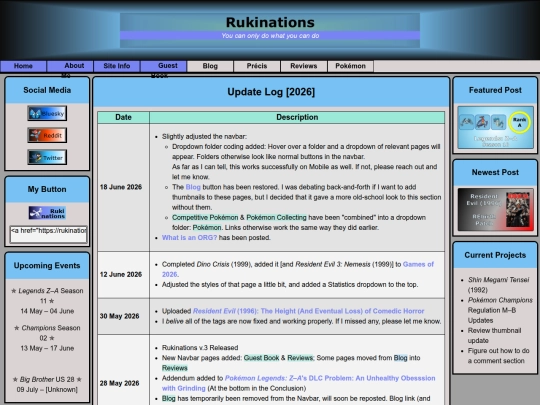Open the Resident Evil (1996) Comedic Horror link
540x405 pixels.
point(308,311)
